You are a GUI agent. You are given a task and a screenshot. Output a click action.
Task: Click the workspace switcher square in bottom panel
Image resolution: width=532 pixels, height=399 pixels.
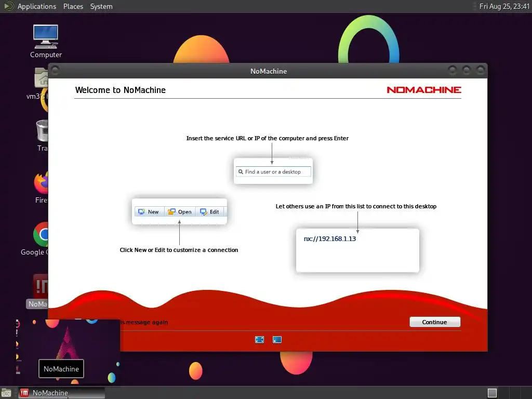click(492, 393)
